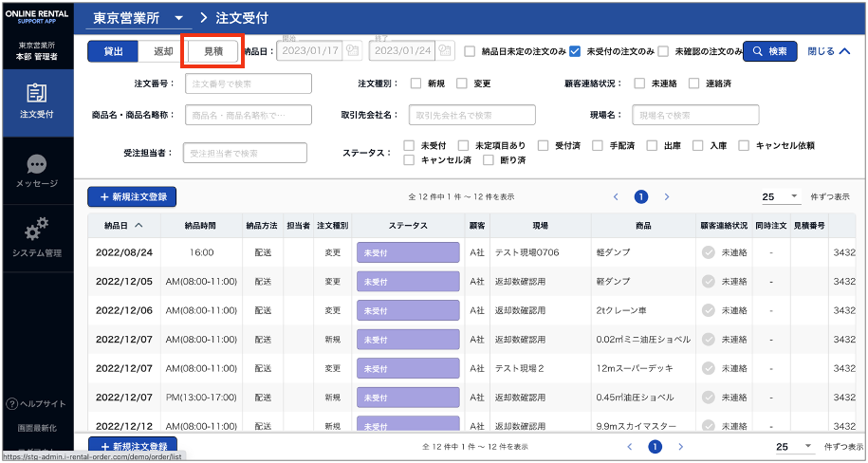The width and height of the screenshot is (868, 463).
Task: Go to previous page arrow in bottom pagination
Action: pyautogui.click(x=629, y=446)
